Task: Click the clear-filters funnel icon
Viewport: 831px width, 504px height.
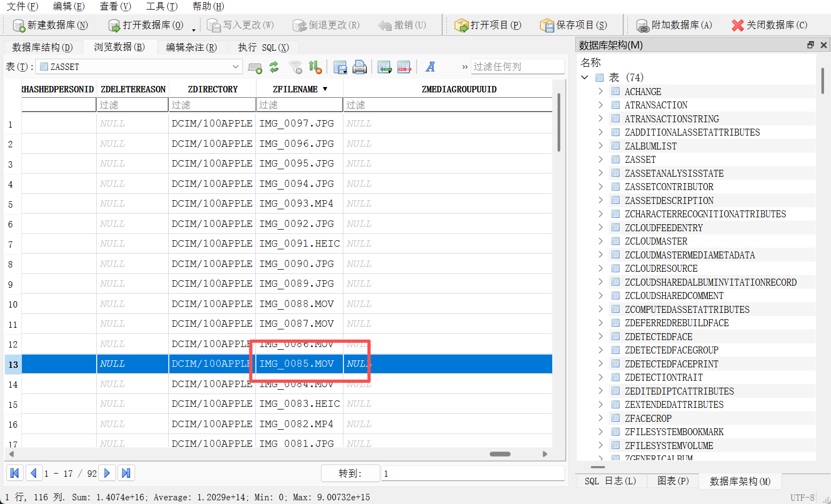Action: click(295, 67)
